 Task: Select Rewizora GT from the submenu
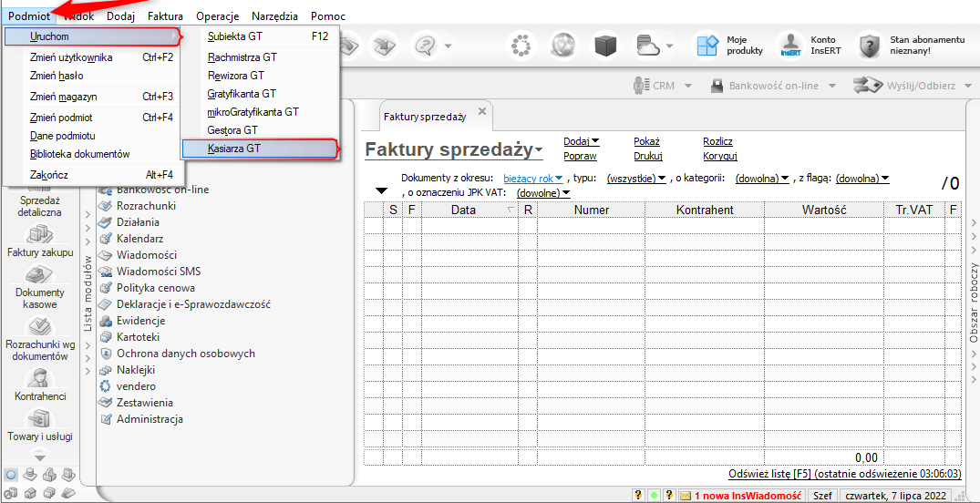point(260,76)
